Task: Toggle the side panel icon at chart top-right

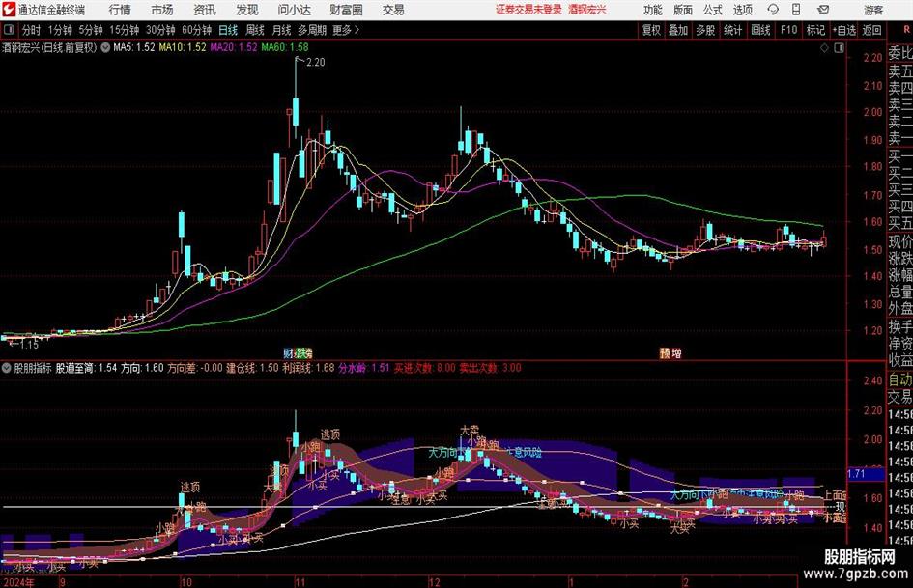Action: (x=839, y=48)
